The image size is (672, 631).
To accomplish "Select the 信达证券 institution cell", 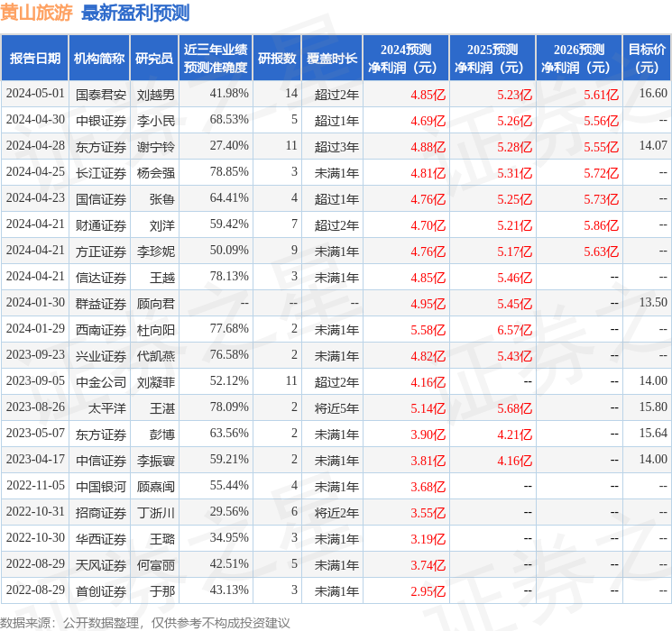I will tap(101, 278).
